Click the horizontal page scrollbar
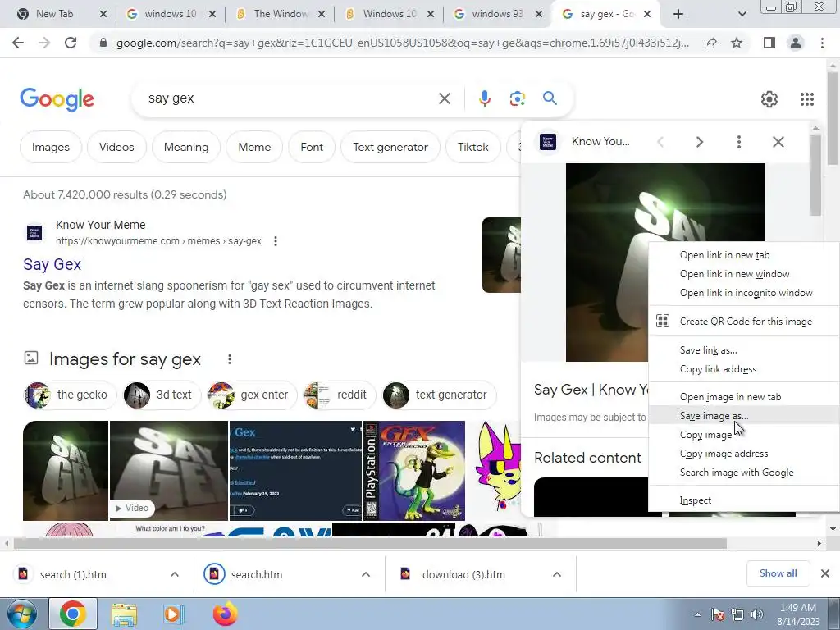This screenshot has width=840, height=630. click(370, 543)
